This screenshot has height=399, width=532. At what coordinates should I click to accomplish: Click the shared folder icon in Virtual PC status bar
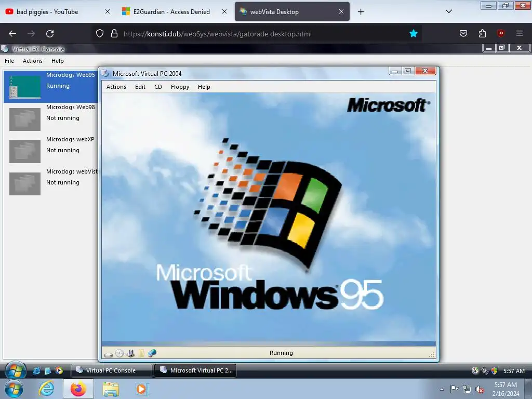pos(141,353)
